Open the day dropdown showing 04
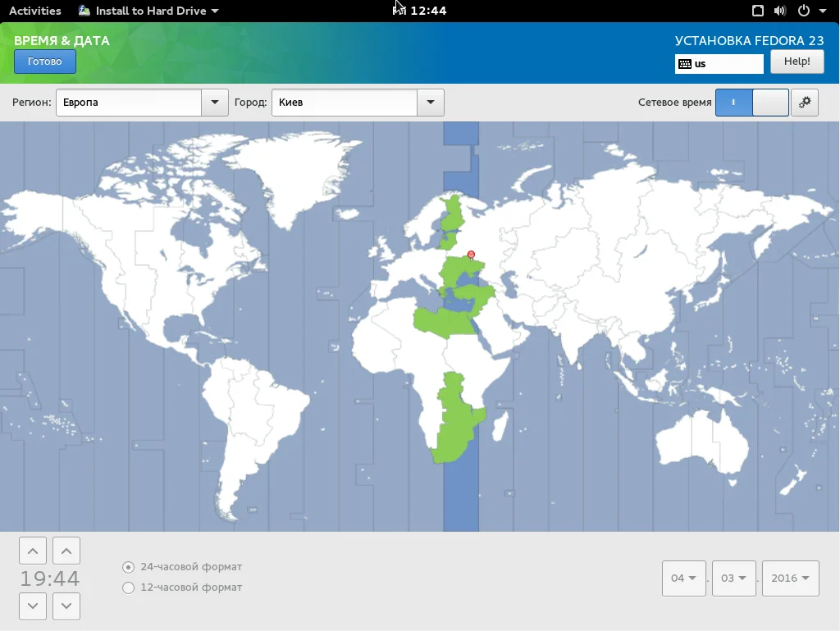840x631 pixels. tap(683, 578)
